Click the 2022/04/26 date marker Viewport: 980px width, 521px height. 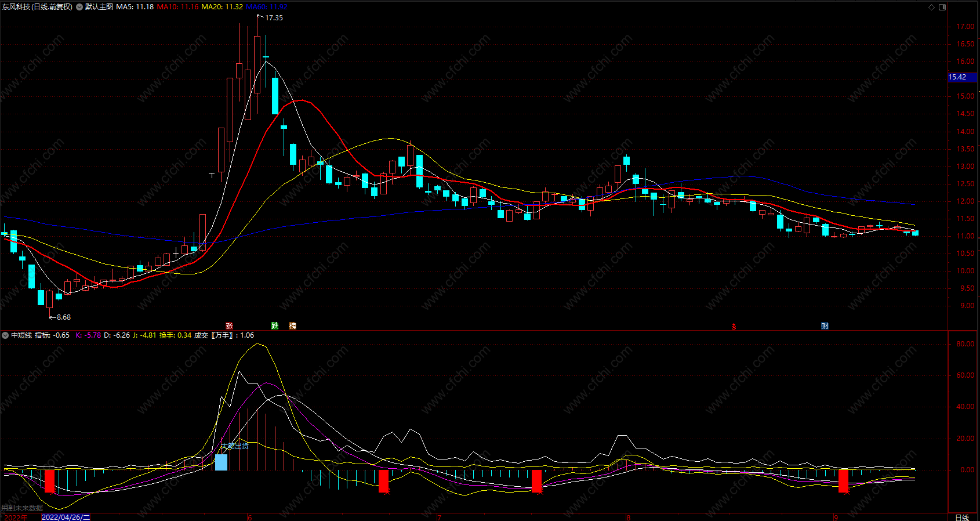66,517
